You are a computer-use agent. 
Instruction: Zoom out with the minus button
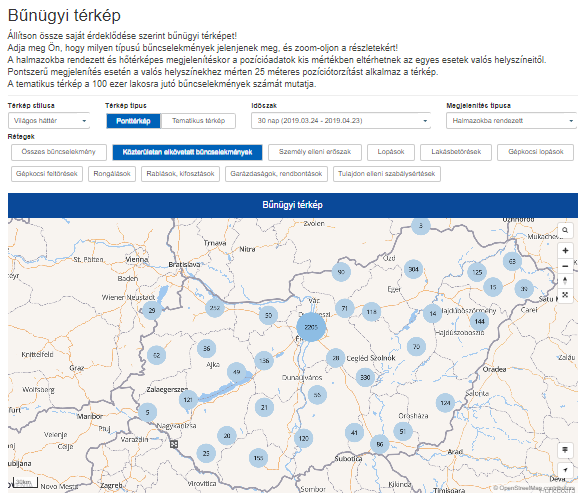(x=565, y=266)
